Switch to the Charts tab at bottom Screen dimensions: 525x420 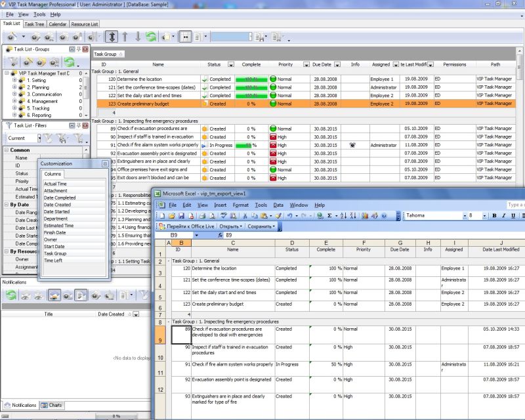coord(51,406)
